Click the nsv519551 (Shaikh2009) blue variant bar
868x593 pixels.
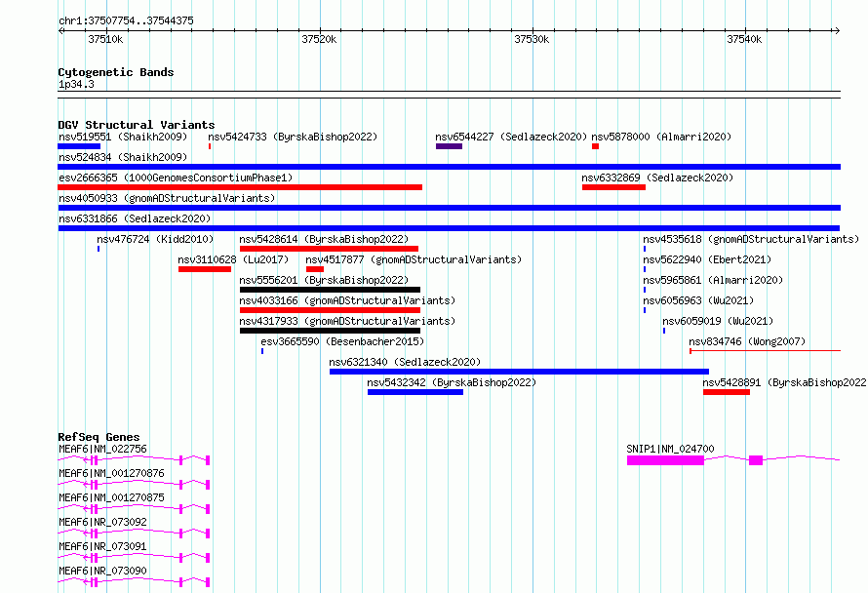point(79,146)
